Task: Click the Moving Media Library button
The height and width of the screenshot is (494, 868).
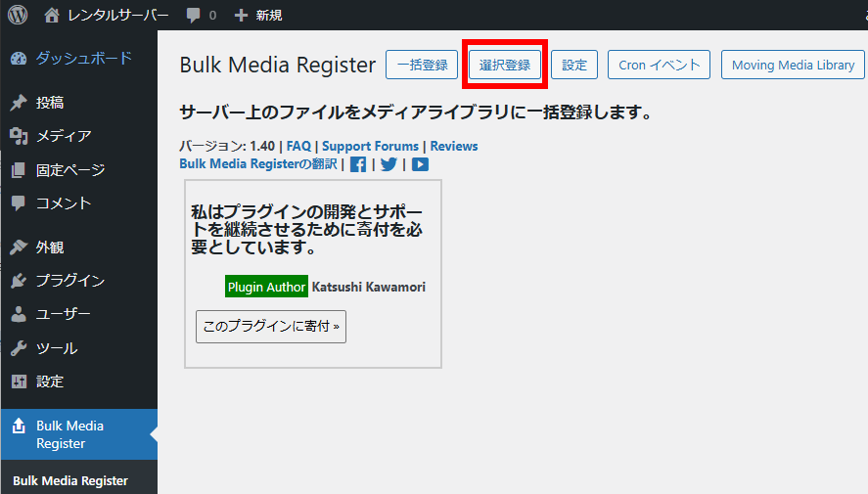Action: pos(793,66)
